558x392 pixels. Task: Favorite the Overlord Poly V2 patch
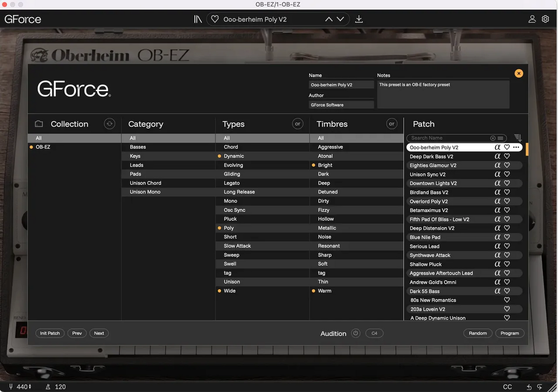tap(507, 201)
